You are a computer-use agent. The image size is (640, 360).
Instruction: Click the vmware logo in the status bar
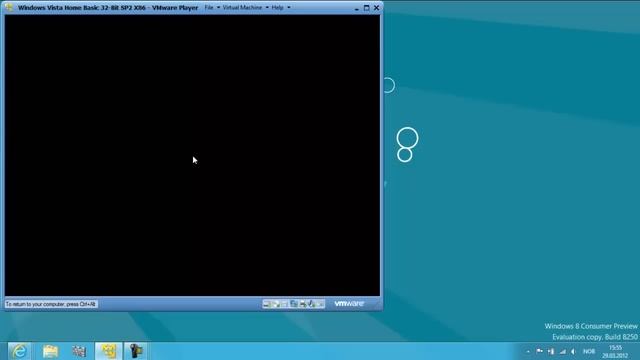[349, 304]
